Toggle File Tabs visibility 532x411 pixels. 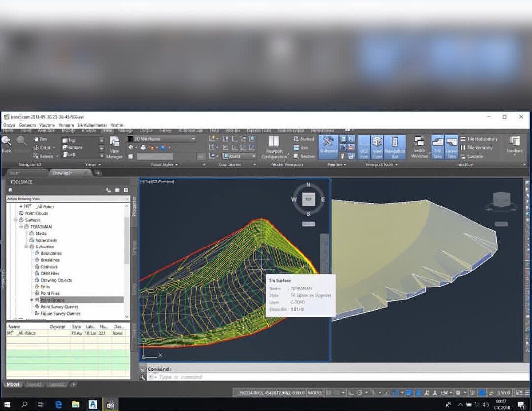[437, 147]
